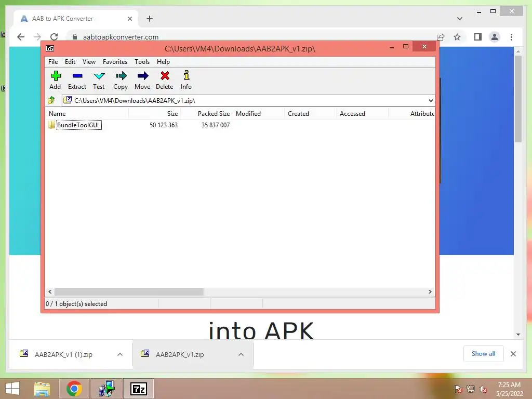Switch to Chrome in the taskbar

click(x=74, y=389)
